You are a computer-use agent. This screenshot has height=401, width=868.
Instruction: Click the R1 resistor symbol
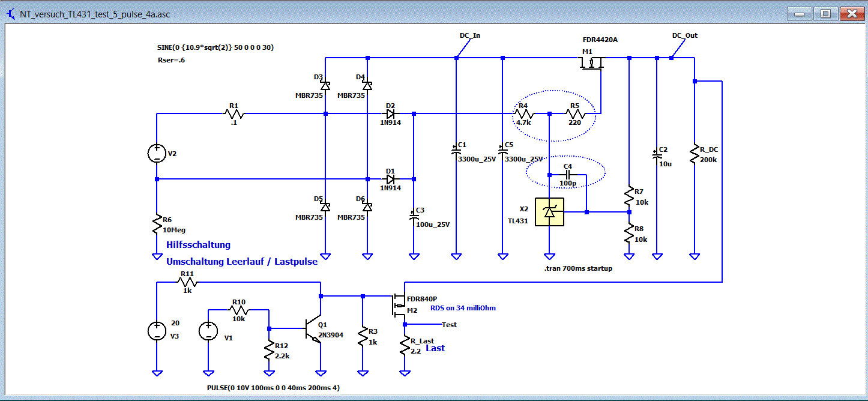(234, 113)
